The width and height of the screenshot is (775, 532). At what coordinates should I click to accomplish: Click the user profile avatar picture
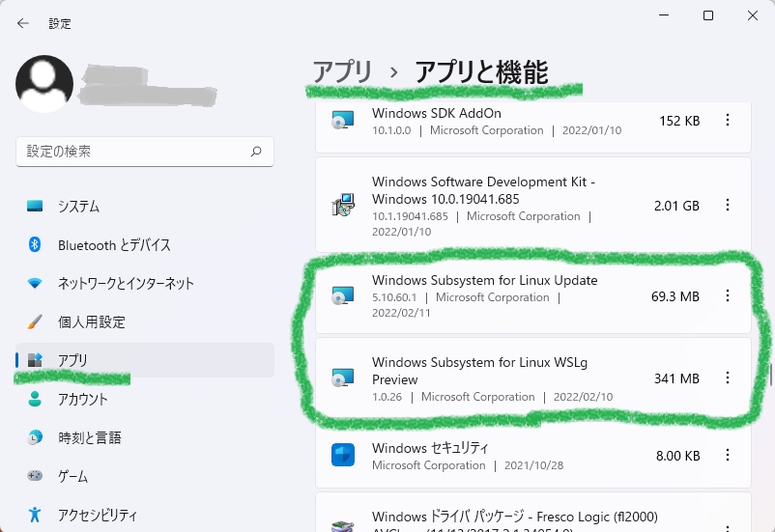pyautogui.click(x=44, y=84)
